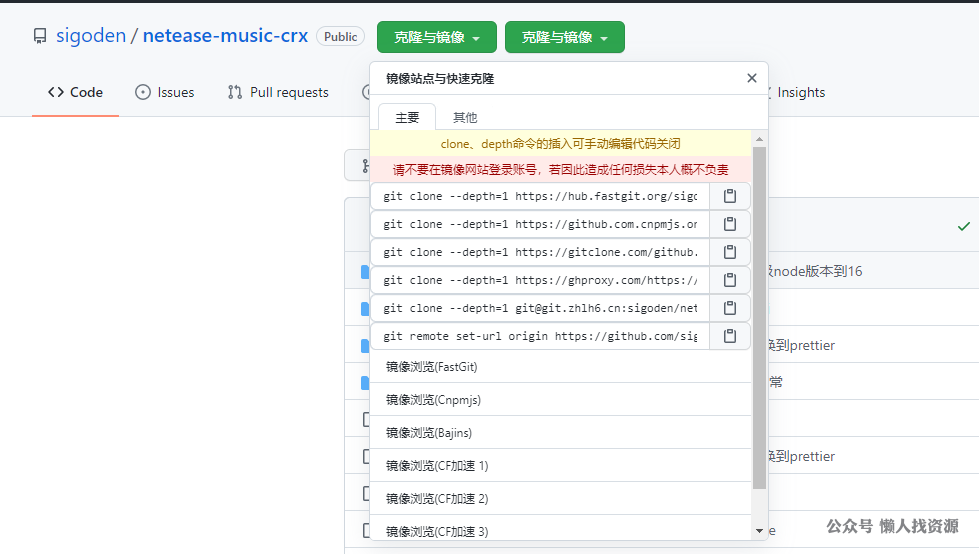This screenshot has width=979, height=554.
Task: Click the green commit status checkmark
Action: pos(963,226)
